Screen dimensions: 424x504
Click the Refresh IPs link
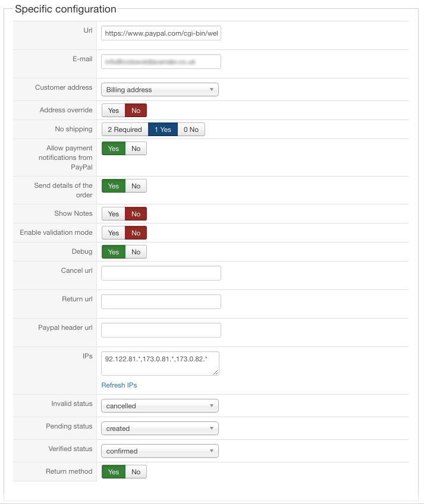119,385
